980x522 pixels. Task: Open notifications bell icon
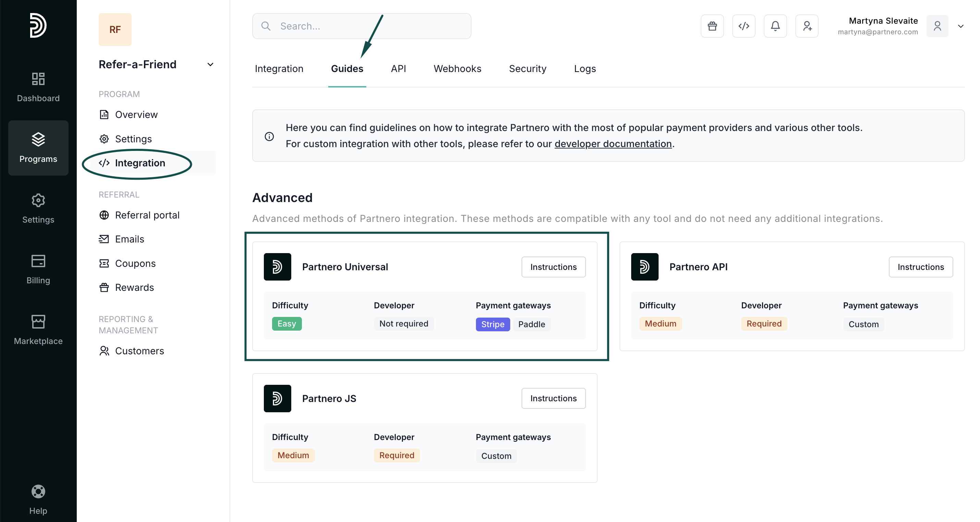click(x=775, y=26)
